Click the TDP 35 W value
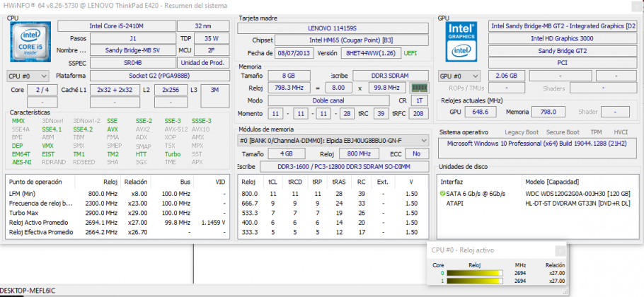644x297 pixels. tap(212, 39)
